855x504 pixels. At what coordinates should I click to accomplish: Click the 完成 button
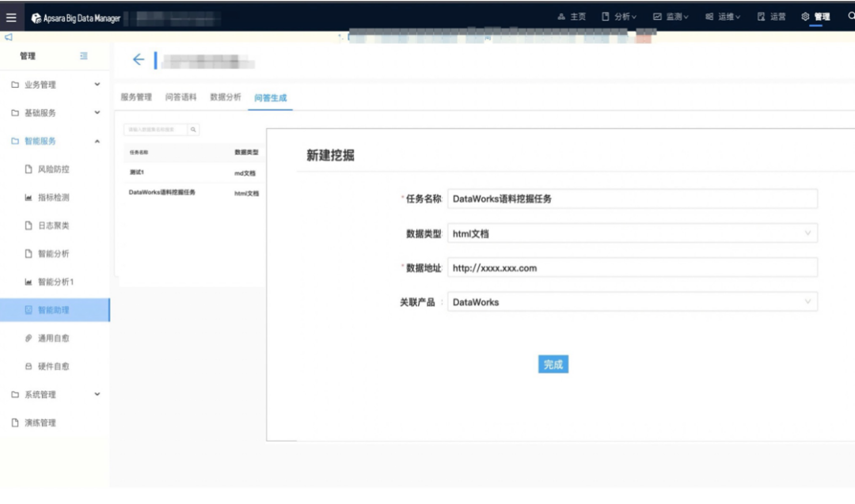[x=553, y=365]
